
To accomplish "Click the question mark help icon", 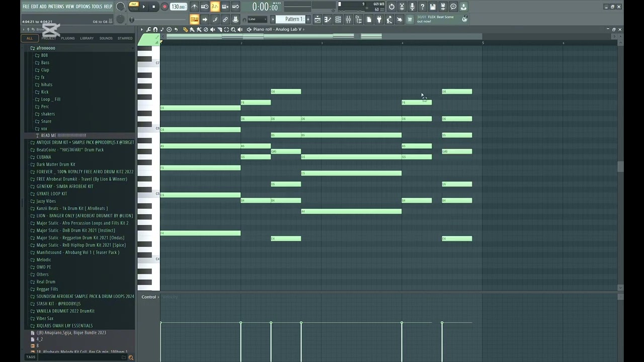I will (422, 7).
